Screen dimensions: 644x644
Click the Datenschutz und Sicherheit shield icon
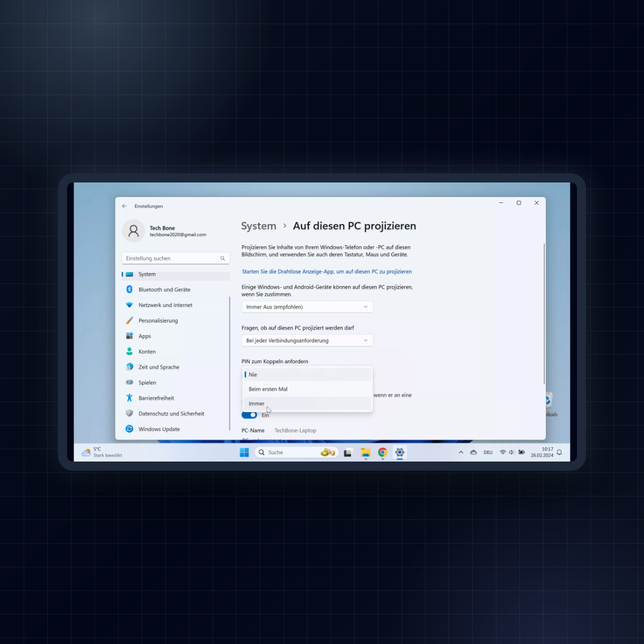pos(129,414)
